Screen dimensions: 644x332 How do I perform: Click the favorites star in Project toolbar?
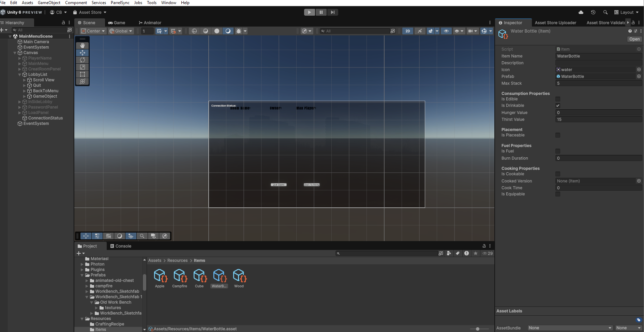476,253
